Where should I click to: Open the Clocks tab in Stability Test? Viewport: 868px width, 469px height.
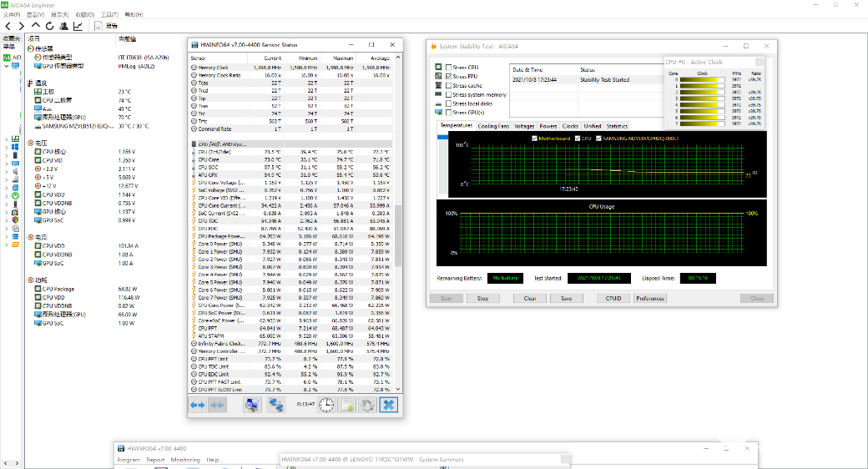[570, 126]
